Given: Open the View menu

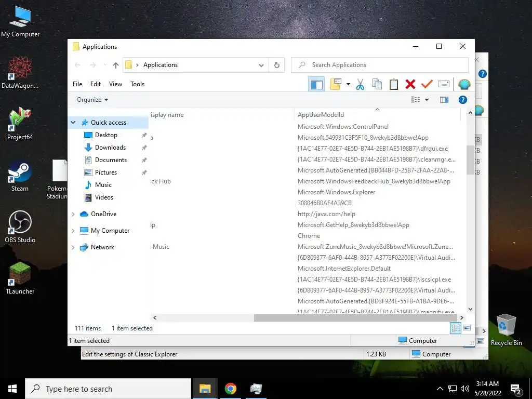Looking at the screenshot, I should [115, 84].
